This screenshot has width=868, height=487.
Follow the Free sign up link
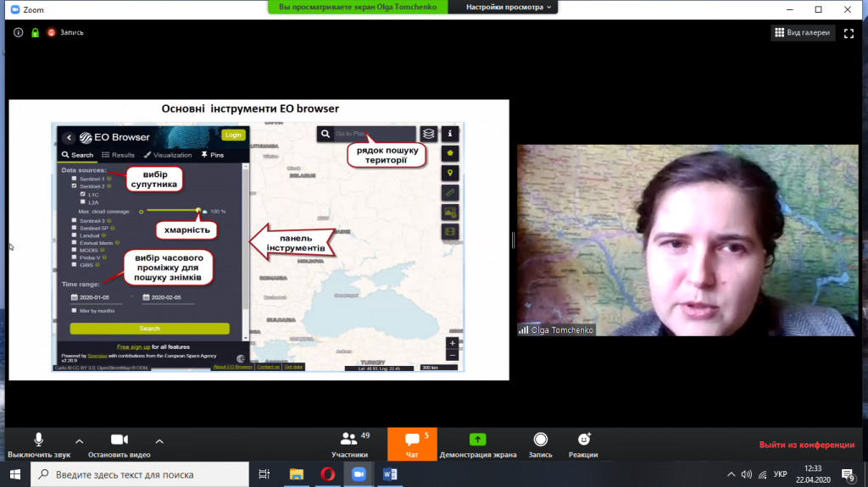point(133,347)
